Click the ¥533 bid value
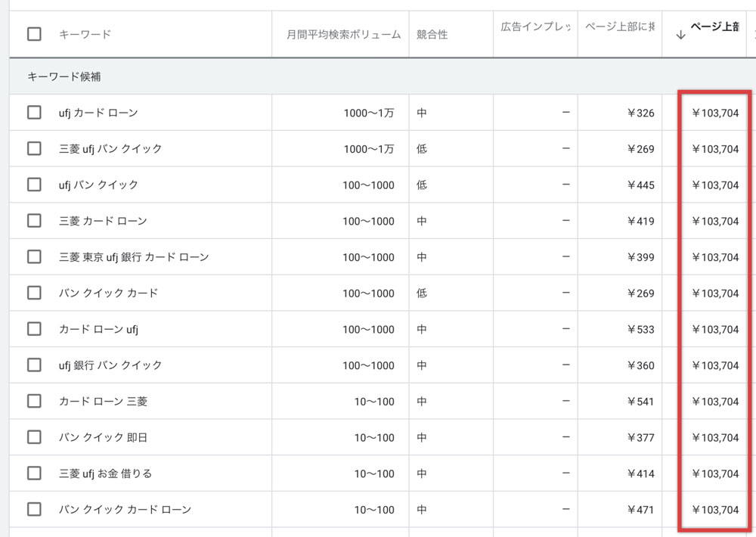 641,329
